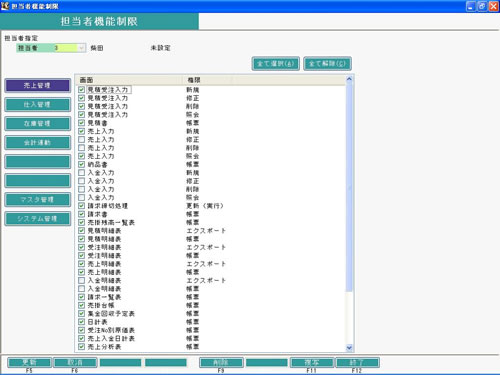
Task: Click the vertical scrollbar thumb in list
Action: tap(349, 187)
